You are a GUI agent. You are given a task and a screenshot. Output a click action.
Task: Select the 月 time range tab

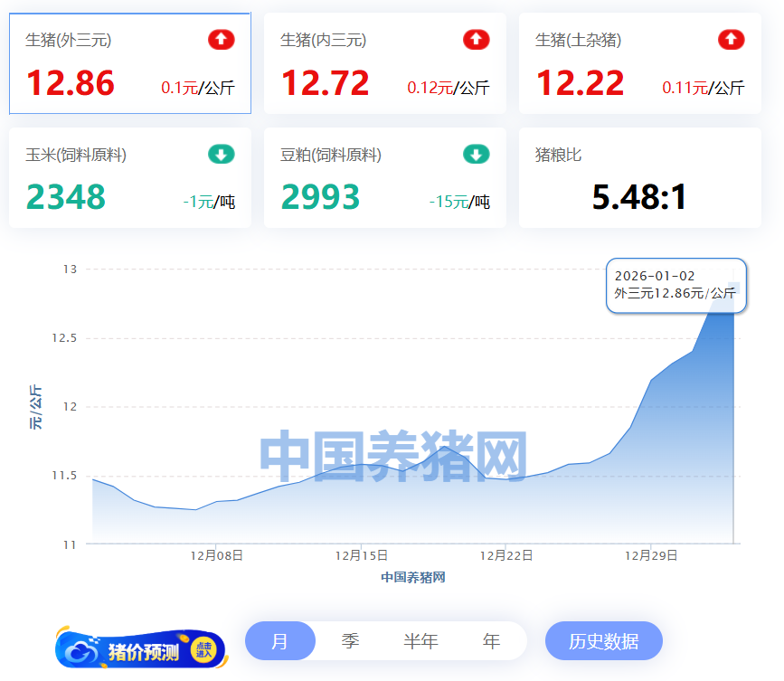280,641
